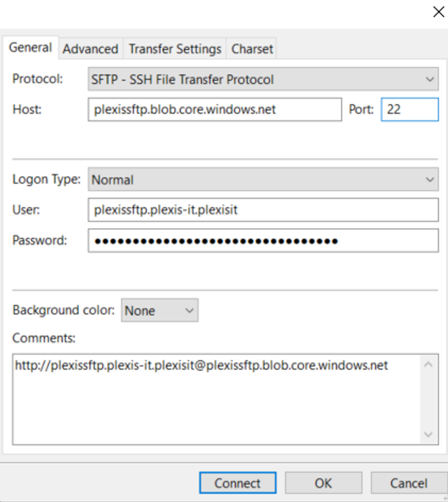This screenshot has width=448, height=502.
Task: Dismiss the dialog with Cancel
Action: pyautogui.click(x=409, y=483)
